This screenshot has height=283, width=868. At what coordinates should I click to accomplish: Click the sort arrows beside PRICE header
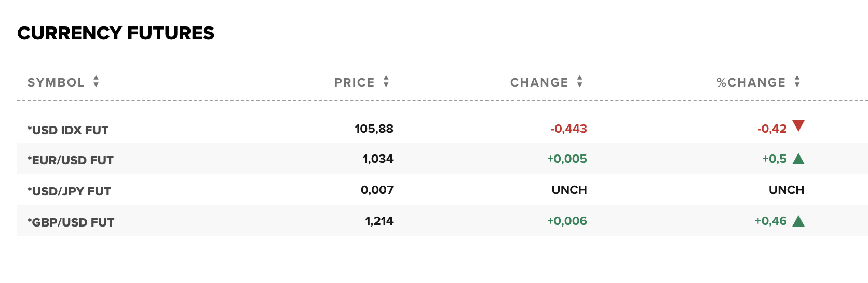386,81
